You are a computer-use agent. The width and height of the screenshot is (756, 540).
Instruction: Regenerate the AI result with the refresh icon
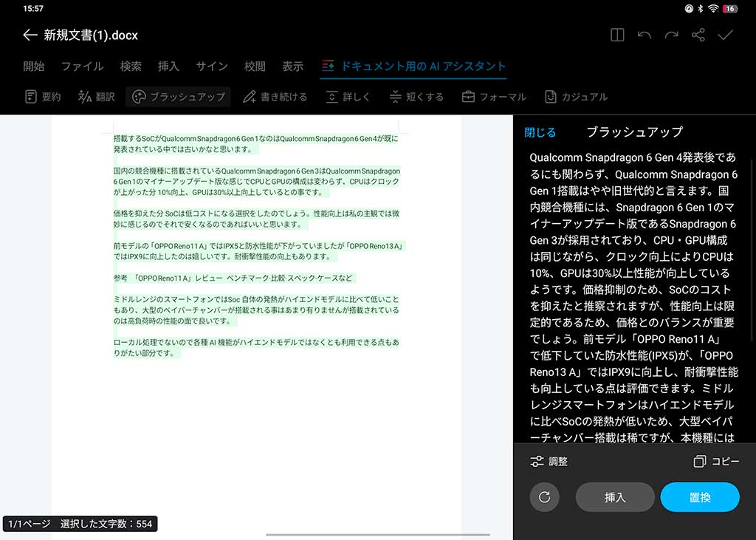coord(544,497)
